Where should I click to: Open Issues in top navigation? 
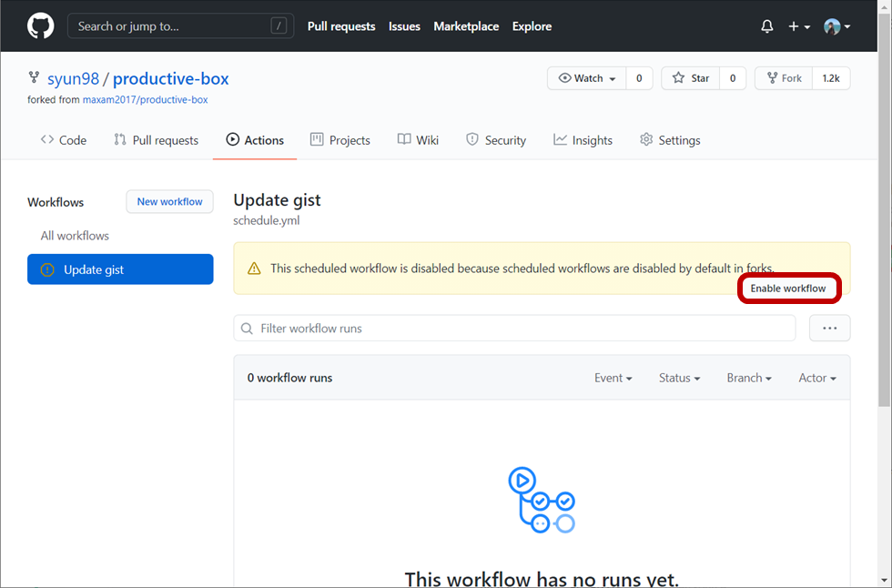[404, 26]
